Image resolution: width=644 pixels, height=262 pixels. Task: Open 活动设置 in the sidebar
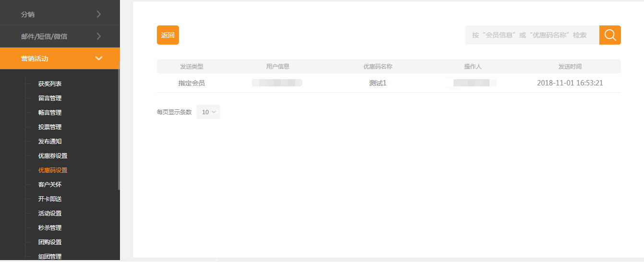click(50, 214)
